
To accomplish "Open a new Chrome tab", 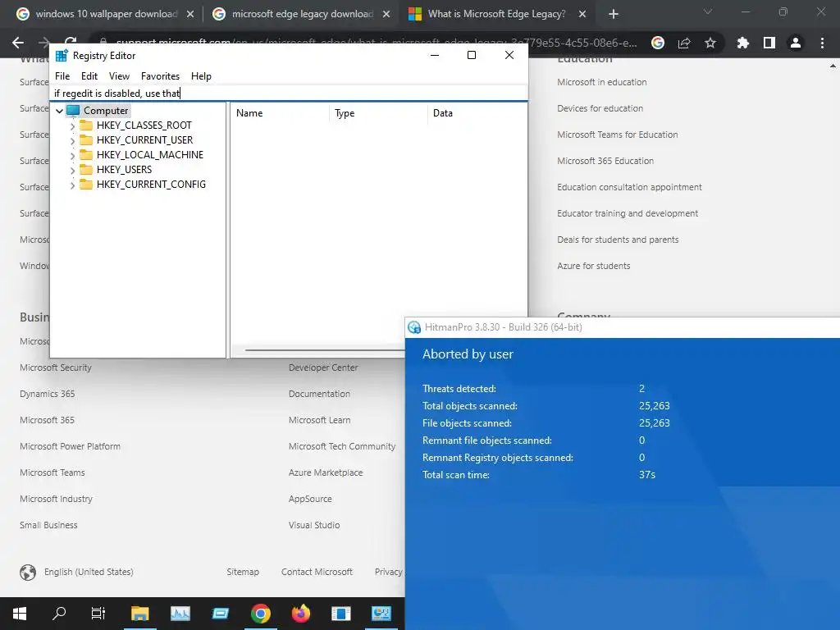I will pyautogui.click(x=614, y=15).
